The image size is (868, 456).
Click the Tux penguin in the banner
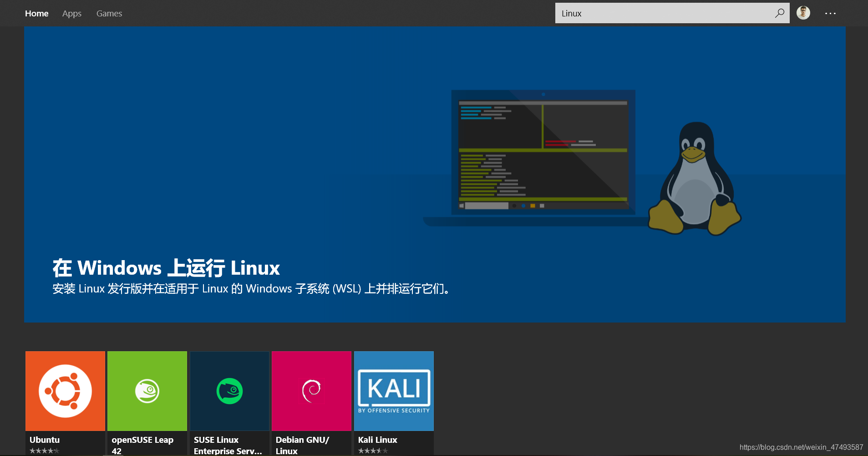coord(695,179)
